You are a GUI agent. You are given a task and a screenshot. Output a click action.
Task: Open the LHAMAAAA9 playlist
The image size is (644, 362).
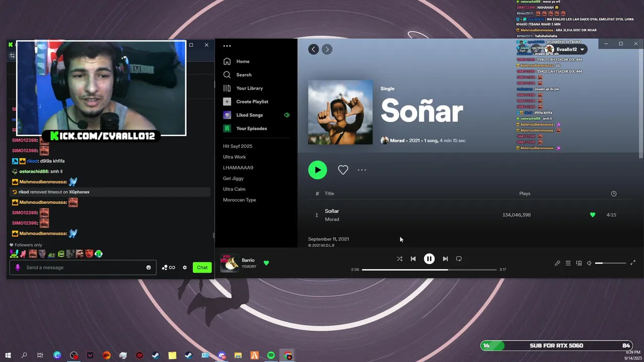238,167
